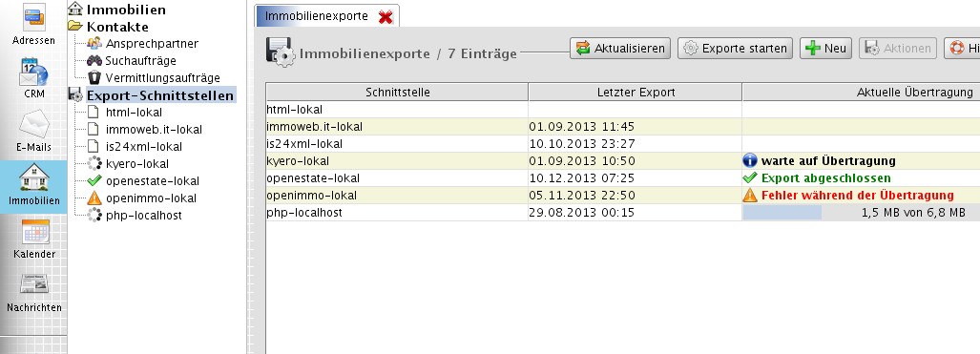Click the php-localhost transfer progress bar

[x=862, y=213]
